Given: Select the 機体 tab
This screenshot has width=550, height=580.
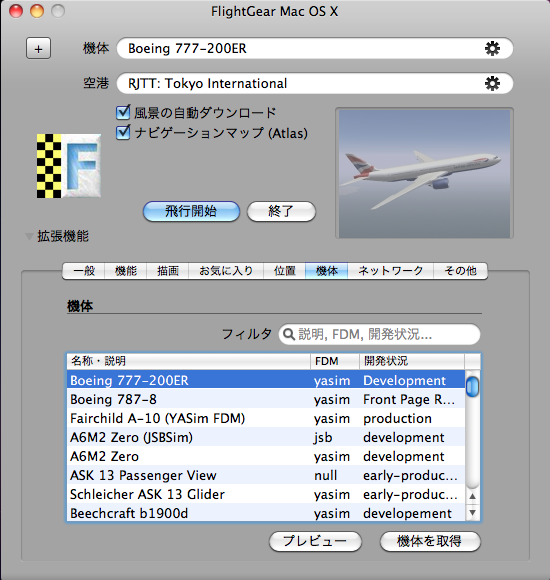Looking at the screenshot, I should (327, 271).
